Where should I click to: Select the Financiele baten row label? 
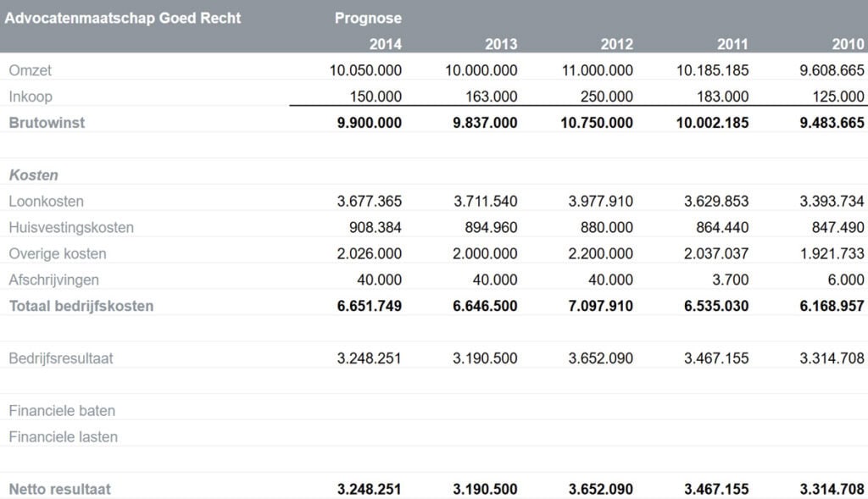coord(62,411)
